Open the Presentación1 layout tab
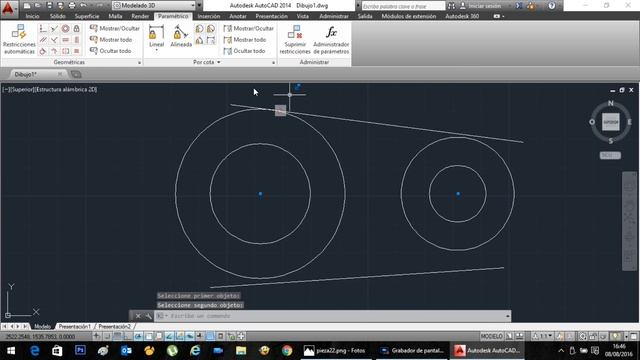 (74, 327)
